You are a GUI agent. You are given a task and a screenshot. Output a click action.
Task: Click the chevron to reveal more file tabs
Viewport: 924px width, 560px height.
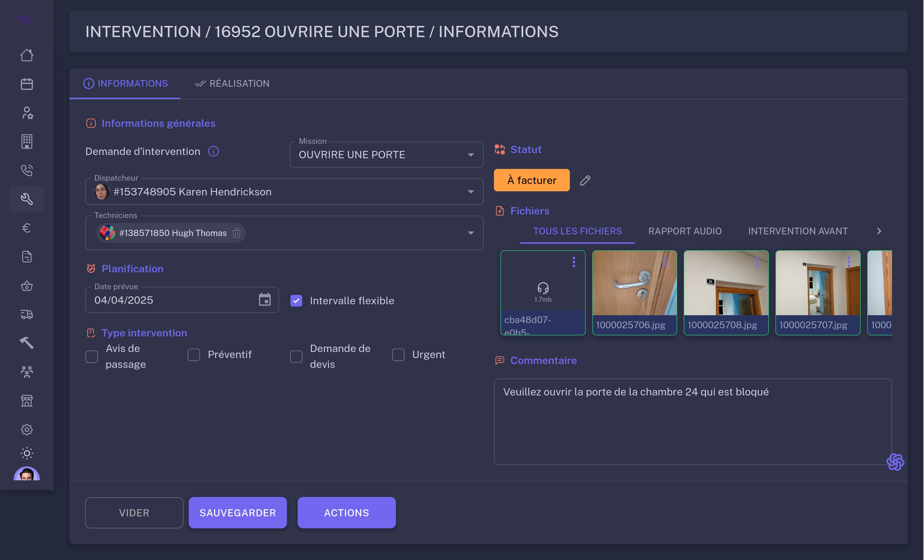pyautogui.click(x=879, y=231)
